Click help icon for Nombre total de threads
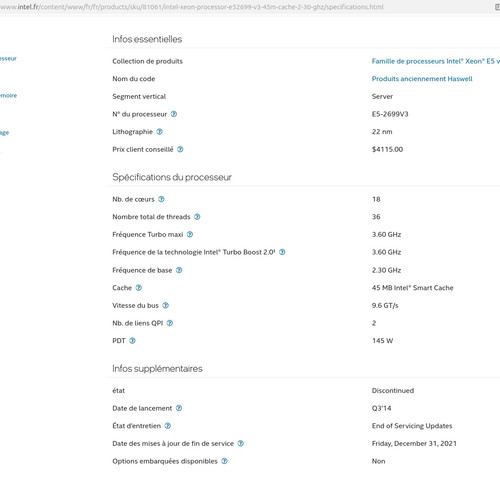 tap(197, 217)
